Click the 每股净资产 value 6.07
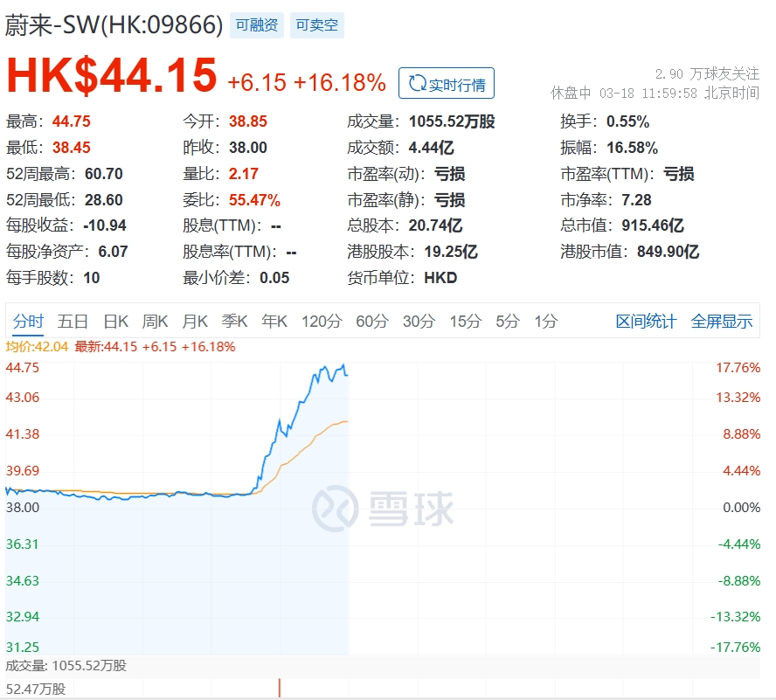 (113, 252)
